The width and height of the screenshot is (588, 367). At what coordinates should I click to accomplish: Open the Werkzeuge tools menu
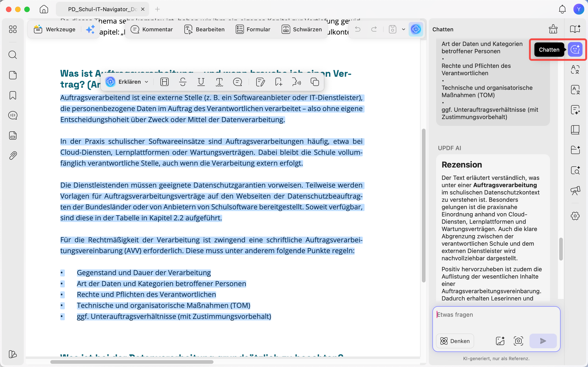point(55,29)
